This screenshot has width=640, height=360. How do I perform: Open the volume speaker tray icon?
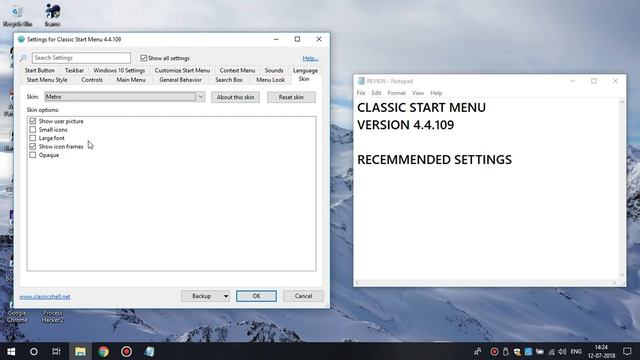point(562,351)
